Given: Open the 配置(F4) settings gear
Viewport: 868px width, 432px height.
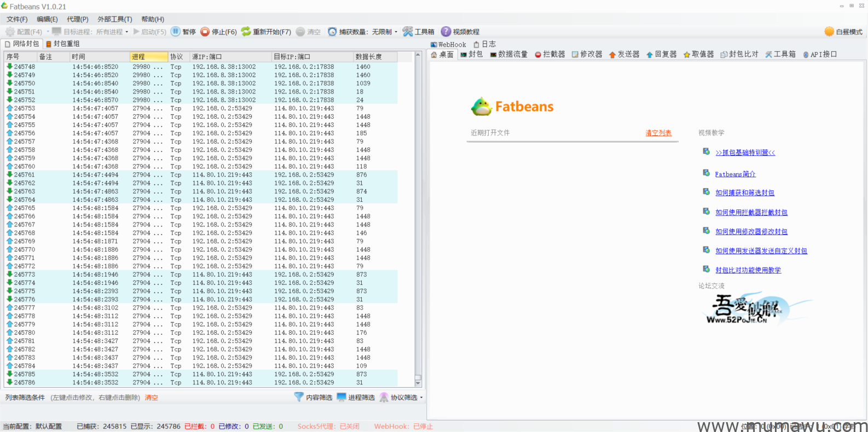Looking at the screenshot, I should click(x=24, y=32).
